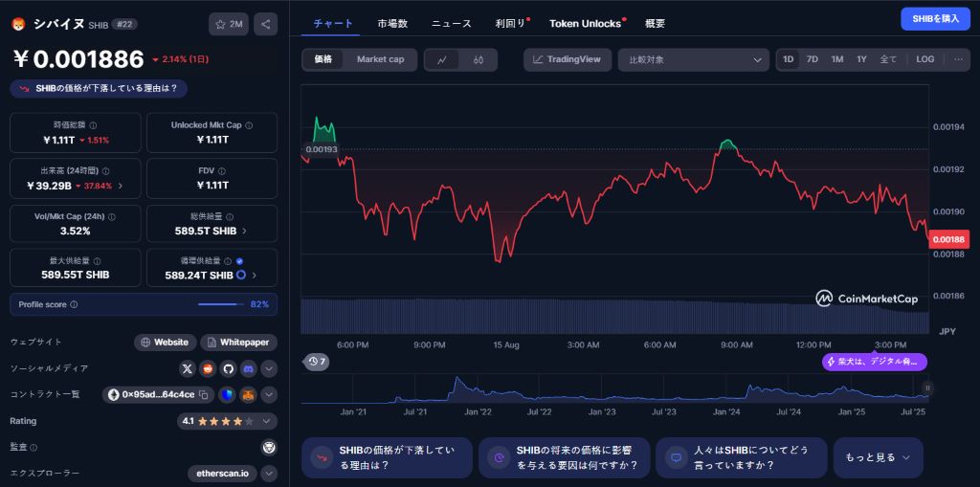Viewport: 980px width, 487px height.
Task: Open the ニュース tab
Action: [x=452, y=23]
